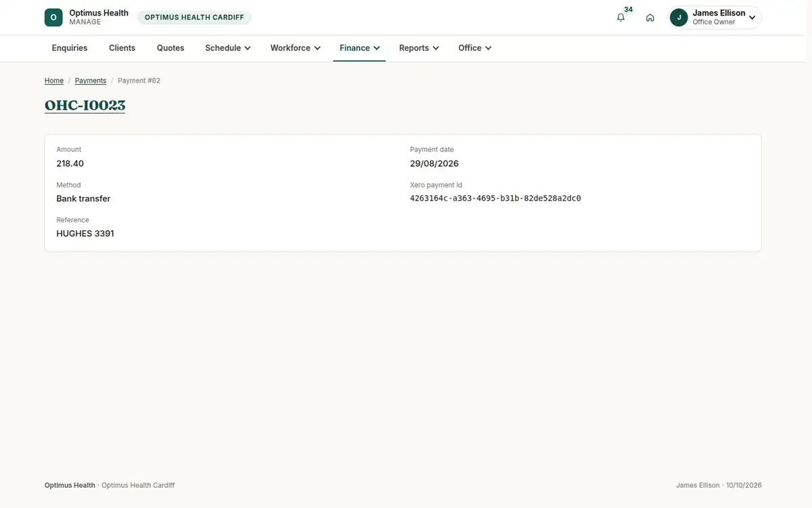Viewport: 812px width, 508px height.
Task: Click the green Optimus Health logo icon
Action: coord(53,18)
